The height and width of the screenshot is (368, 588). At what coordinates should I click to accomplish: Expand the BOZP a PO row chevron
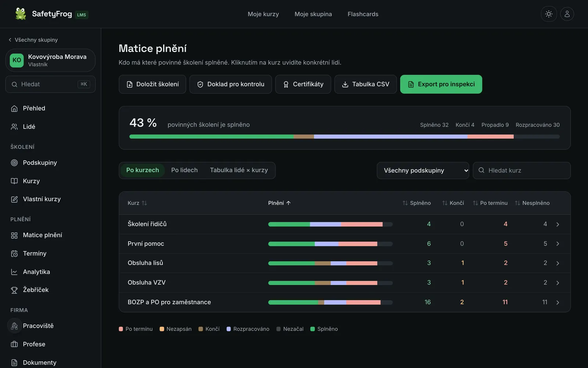[x=558, y=302]
